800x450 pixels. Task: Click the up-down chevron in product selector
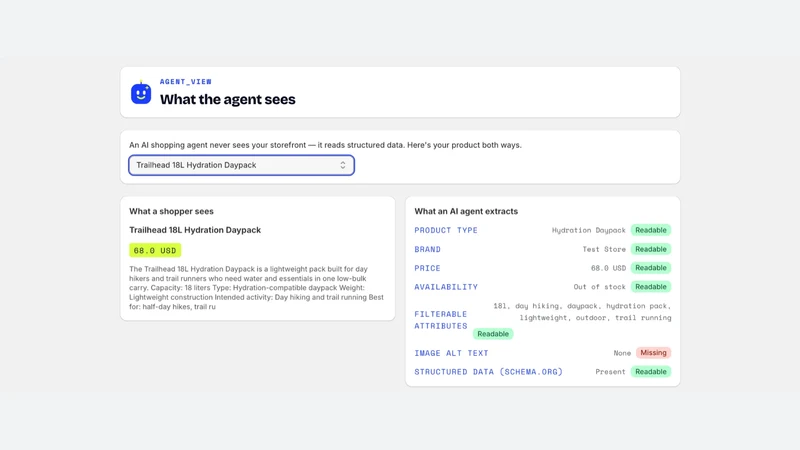[343, 165]
